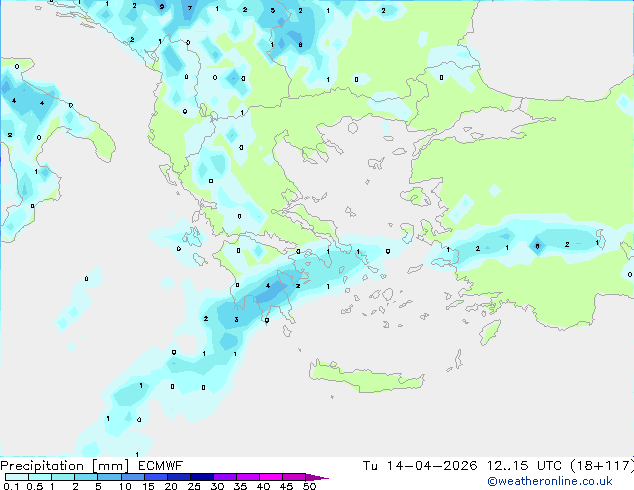Click the 5–10 mm legend color box
The image size is (634, 490).
(x=109, y=477)
